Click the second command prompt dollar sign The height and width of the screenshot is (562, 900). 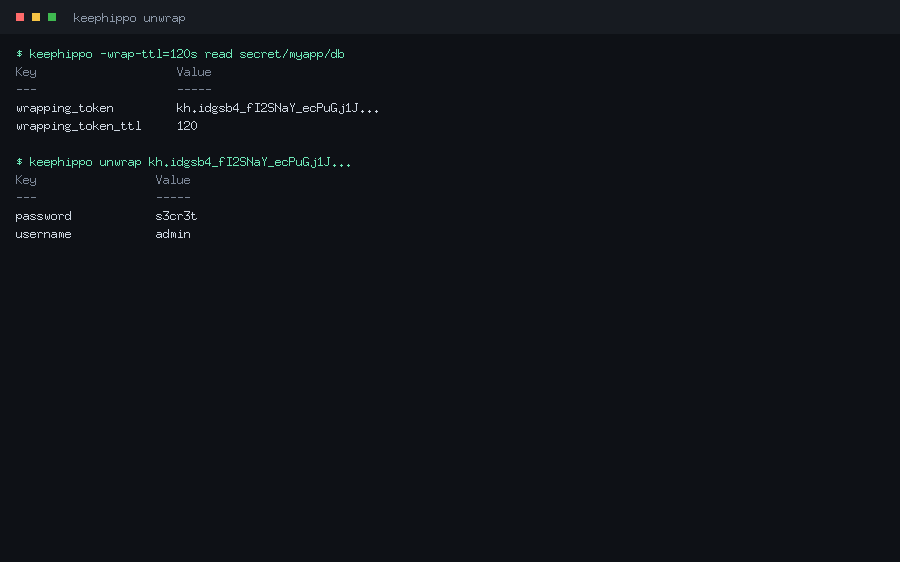coord(19,162)
